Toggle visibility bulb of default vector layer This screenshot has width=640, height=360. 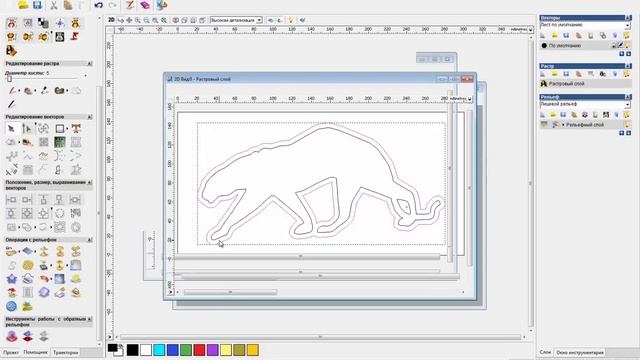click(x=628, y=46)
